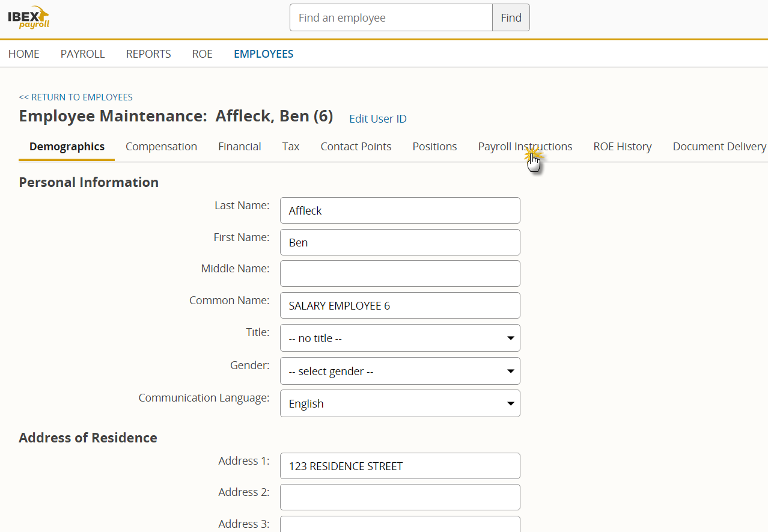The image size is (768, 532).
Task: Click the First Name field
Action: pos(400,242)
